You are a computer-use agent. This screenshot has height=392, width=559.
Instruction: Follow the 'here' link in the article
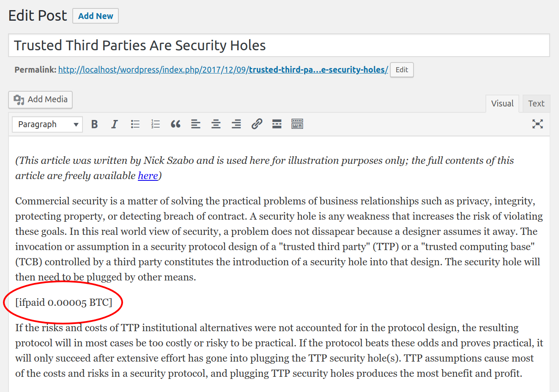pyautogui.click(x=148, y=176)
